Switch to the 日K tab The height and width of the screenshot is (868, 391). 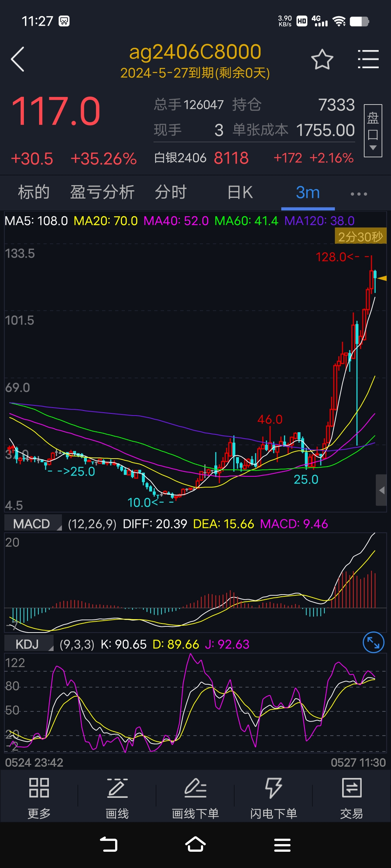pyautogui.click(x=240, y=192)
